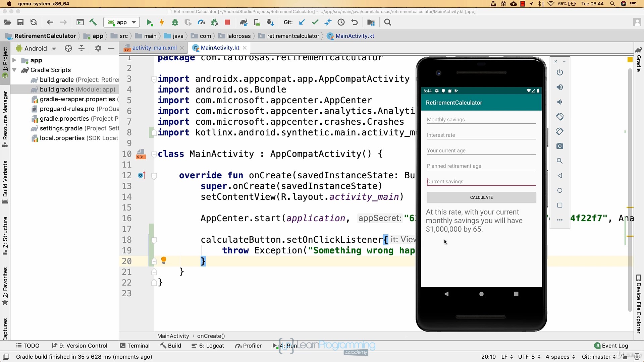Show Git history clock icon

pyautogui.click(x=341, y=22)
